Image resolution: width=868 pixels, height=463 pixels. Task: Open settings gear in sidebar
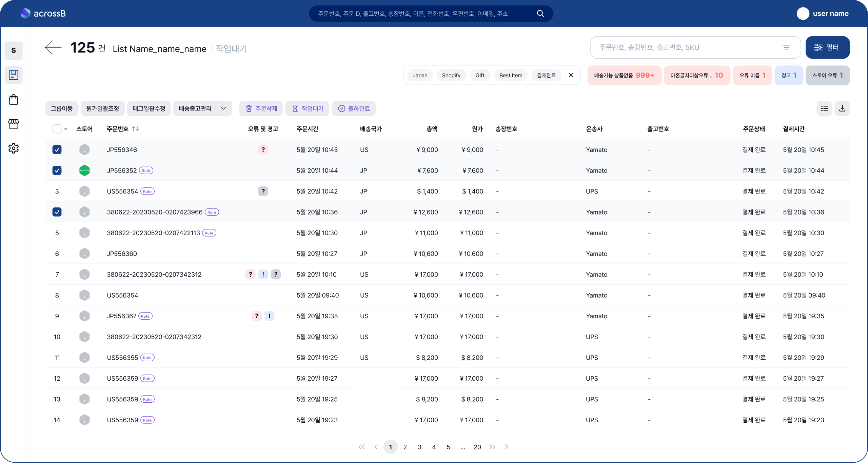[14, 148]
